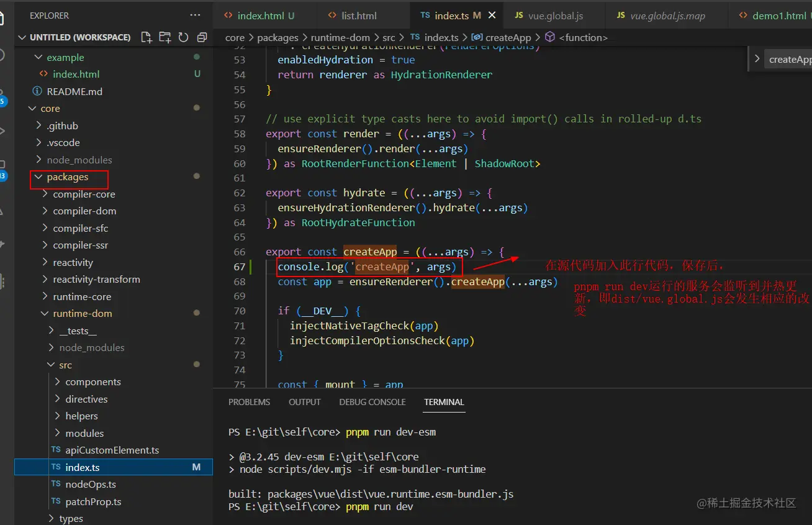This screenshot has height=525, width=812.
Task: Click the 'createApp' breadcrumb symbol
Action: point(502,38)
